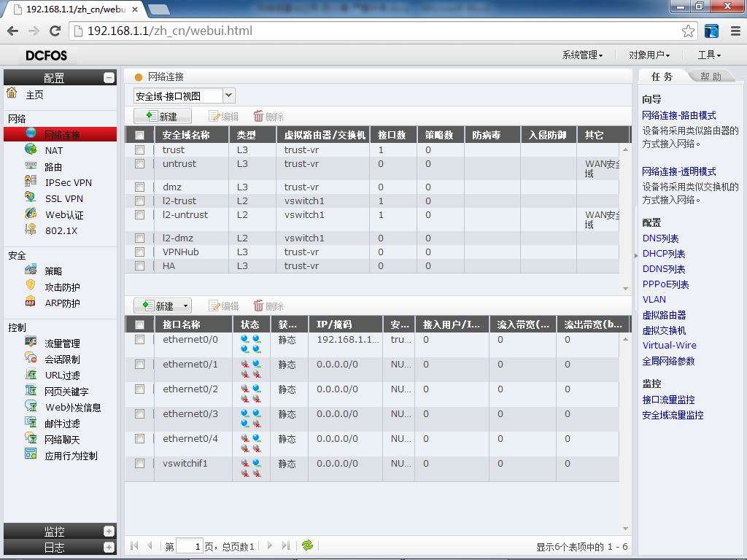Screen dimensions: 747x560
Task: Click the page number input field
Action: (x=190, y=546)
